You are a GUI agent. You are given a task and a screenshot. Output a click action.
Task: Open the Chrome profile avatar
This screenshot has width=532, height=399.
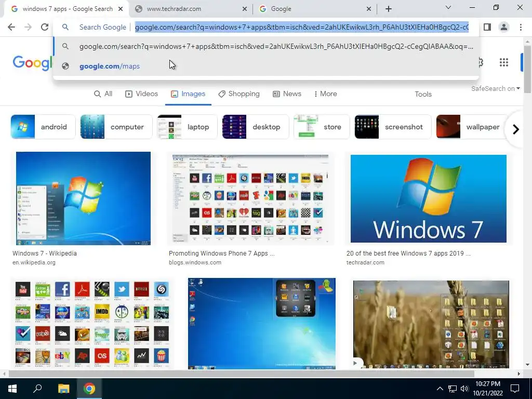coord(504,27)
